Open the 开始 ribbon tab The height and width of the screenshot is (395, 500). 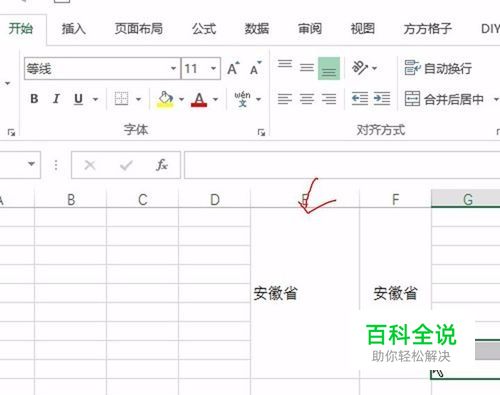point(21,29)
